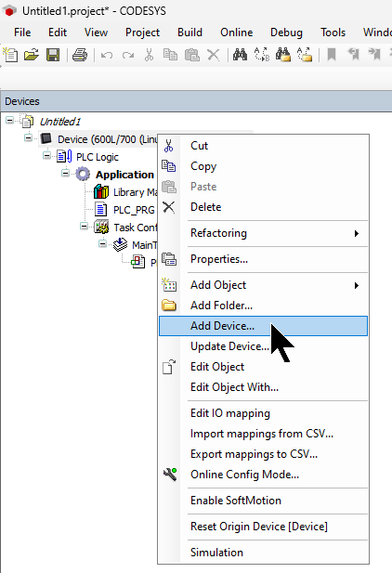Open the Online menu in menu bar
The image size is (392, 573).
pyautogui.click(x=236, y=33)
